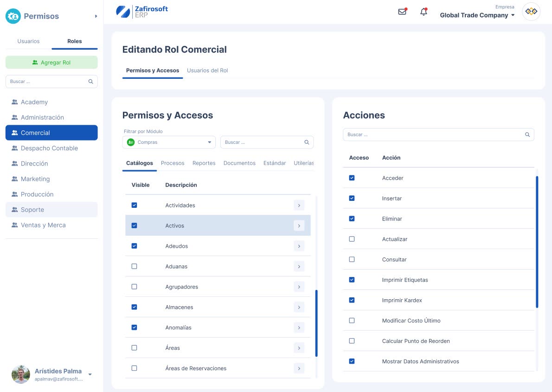Click the Soporte role people icon
This screenshot has width=552, height=392.
[x=14, y=210]
